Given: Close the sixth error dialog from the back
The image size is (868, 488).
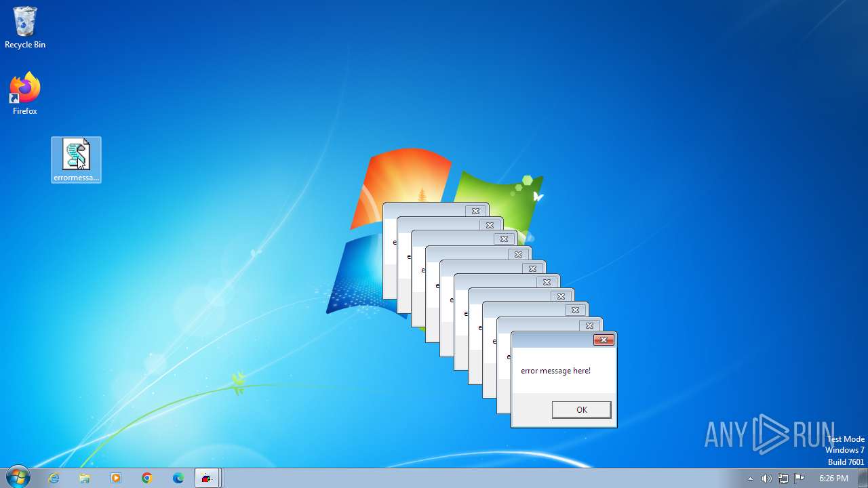Looking at the screenshot, I should [x=547, y=282].
